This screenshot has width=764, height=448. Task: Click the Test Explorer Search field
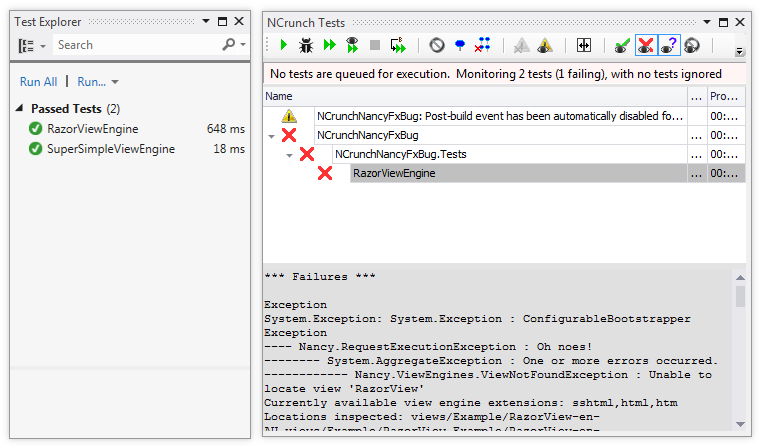click(x=136, y=45)
